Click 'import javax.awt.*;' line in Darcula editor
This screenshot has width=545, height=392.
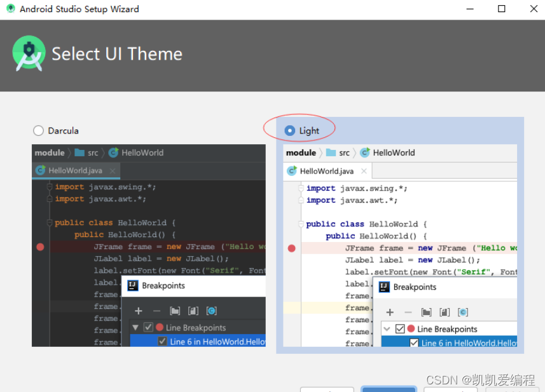[100, 199]
